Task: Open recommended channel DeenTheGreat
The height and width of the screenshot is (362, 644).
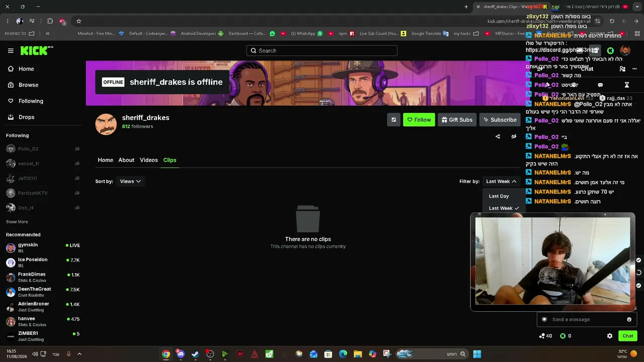Action: click(x=43, y=292)
